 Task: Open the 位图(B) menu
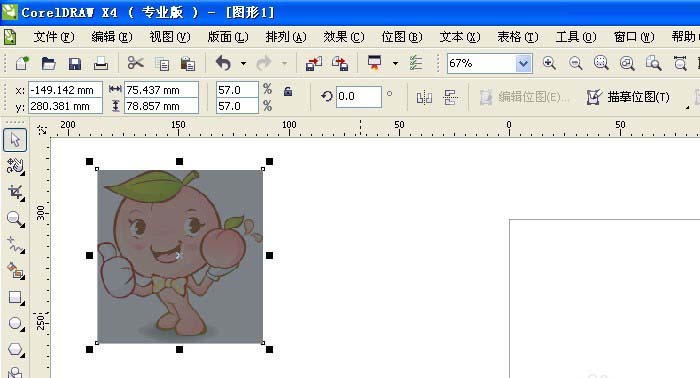click(402, 37)
